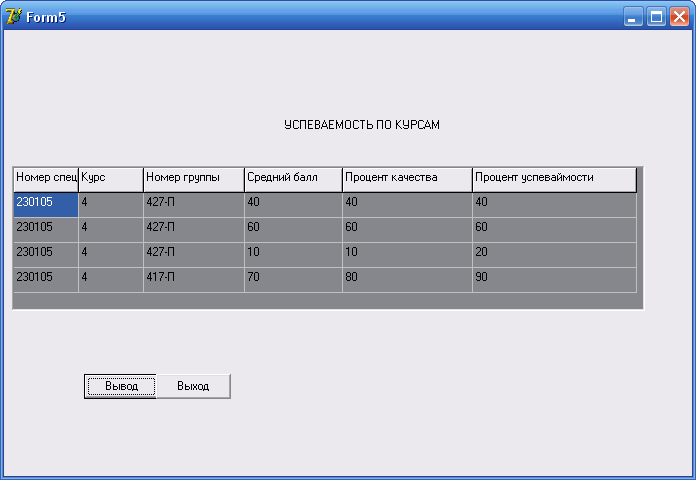This screenshot has width=696, height=480.
Task: Select the Процент успеваймости cell showing 40
Action: point(554,205)
